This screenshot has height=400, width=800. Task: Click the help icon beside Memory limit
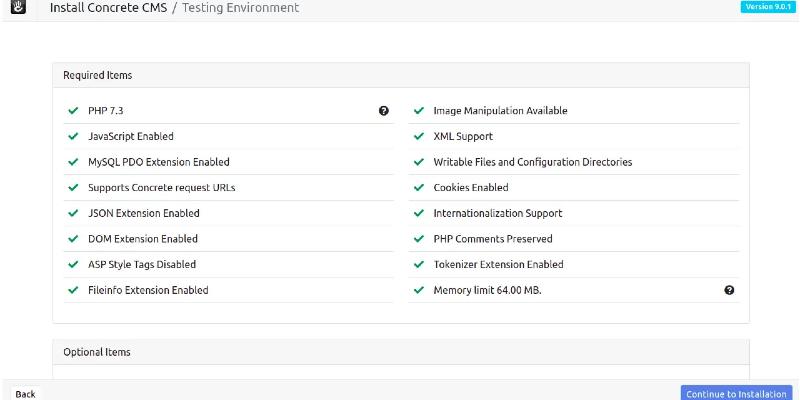[x=729, y=290]
